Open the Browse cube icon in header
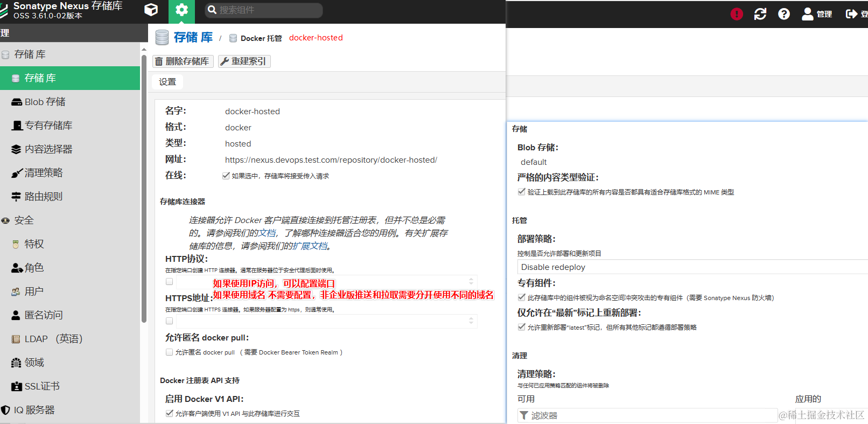This screenshot has width=868, height=424. (151, 10)
